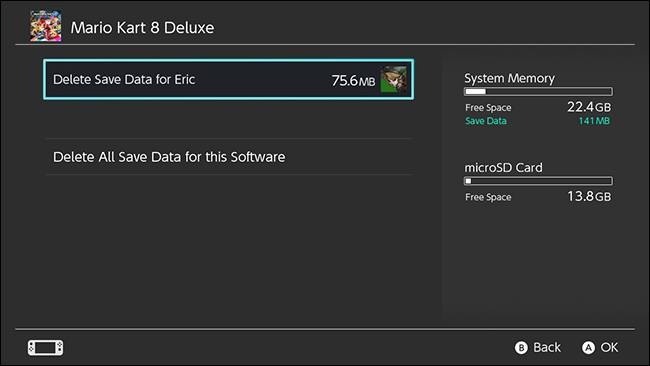Tap the B Back button

(538, 347)
